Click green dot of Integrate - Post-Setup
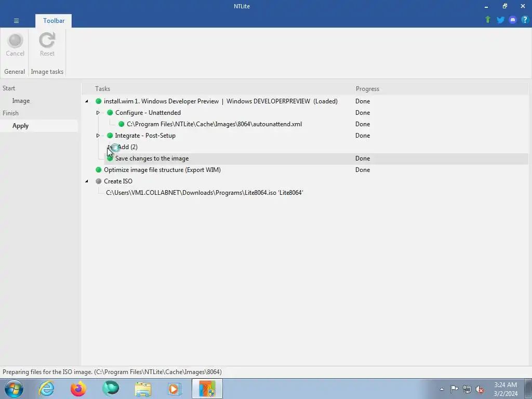This screenshot has height=399, width=532. click(110, 136)
